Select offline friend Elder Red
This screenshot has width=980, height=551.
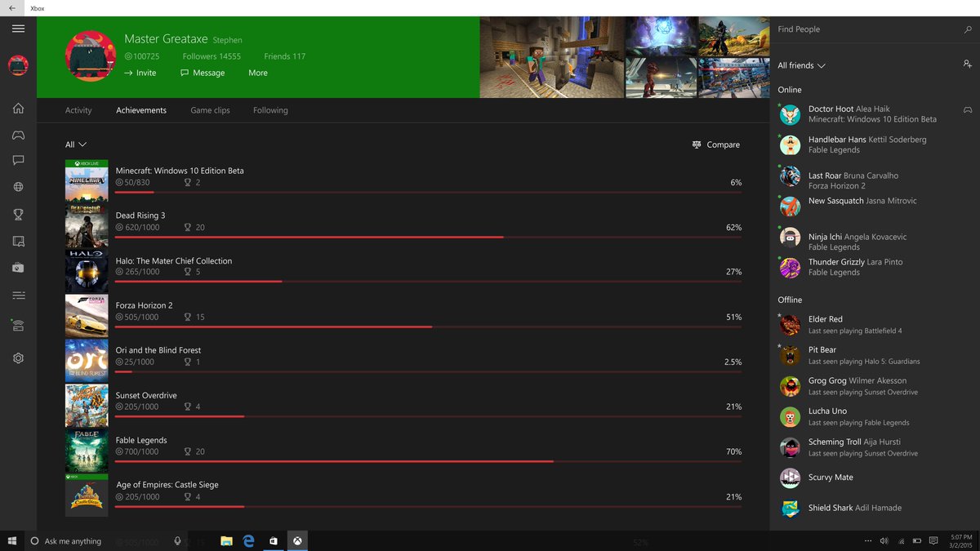click(875, 325)
